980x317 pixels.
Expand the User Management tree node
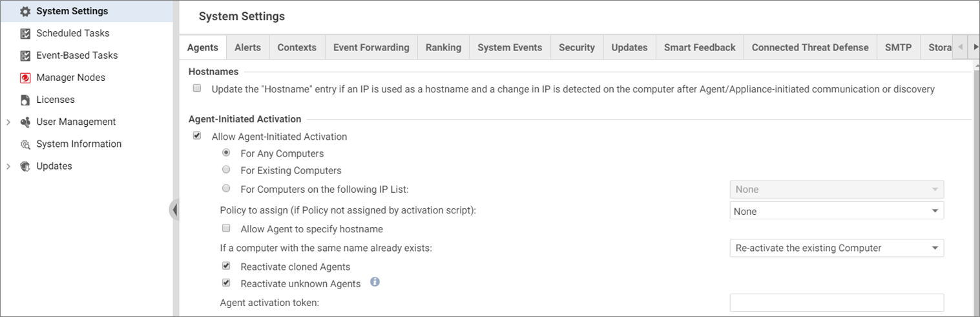(8, 122)
